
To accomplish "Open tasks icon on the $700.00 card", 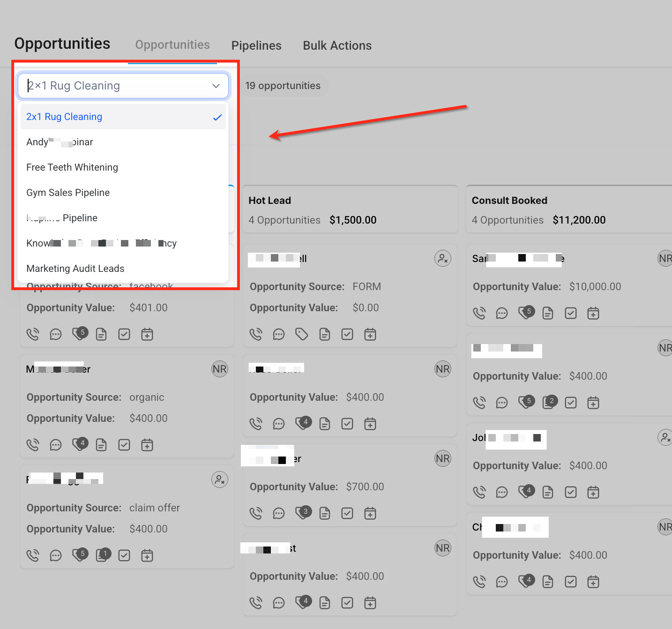I will tap(347, 513).
